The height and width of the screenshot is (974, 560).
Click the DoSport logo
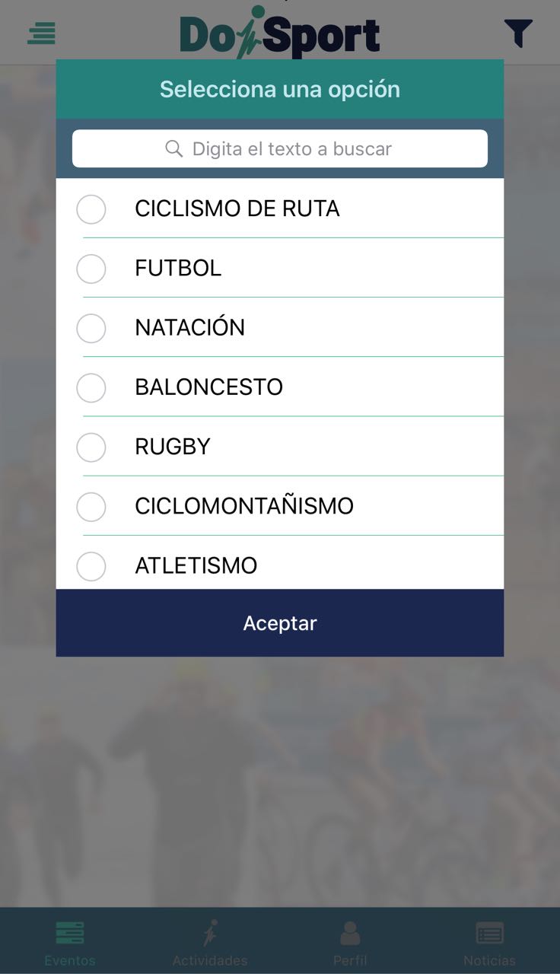click(x=279, y=33)
